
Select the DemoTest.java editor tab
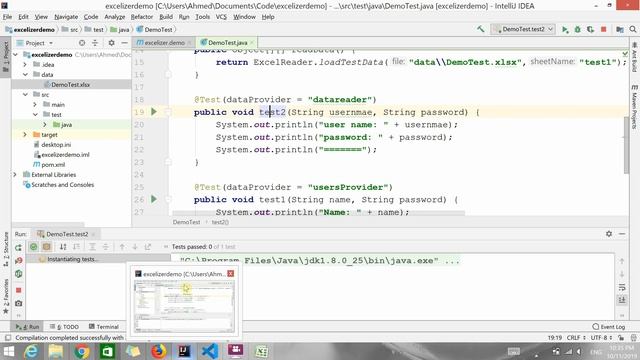point(227,42)
